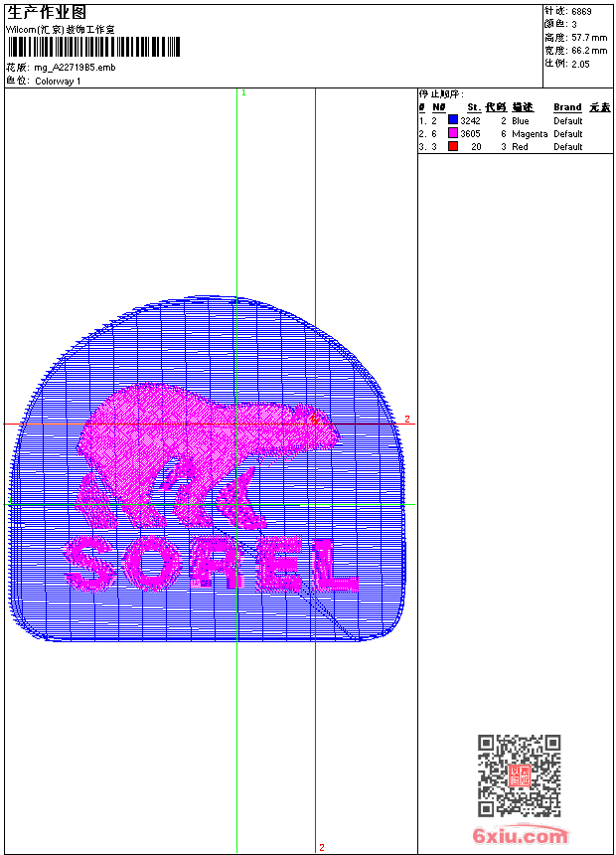Click the 描述 column header
Viewport: 616px width, 855px height.
click(x=523, y=107)
